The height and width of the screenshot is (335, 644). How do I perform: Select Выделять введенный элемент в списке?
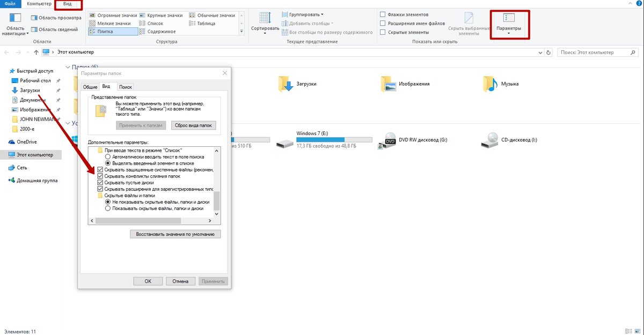click(x=108, y=163)
